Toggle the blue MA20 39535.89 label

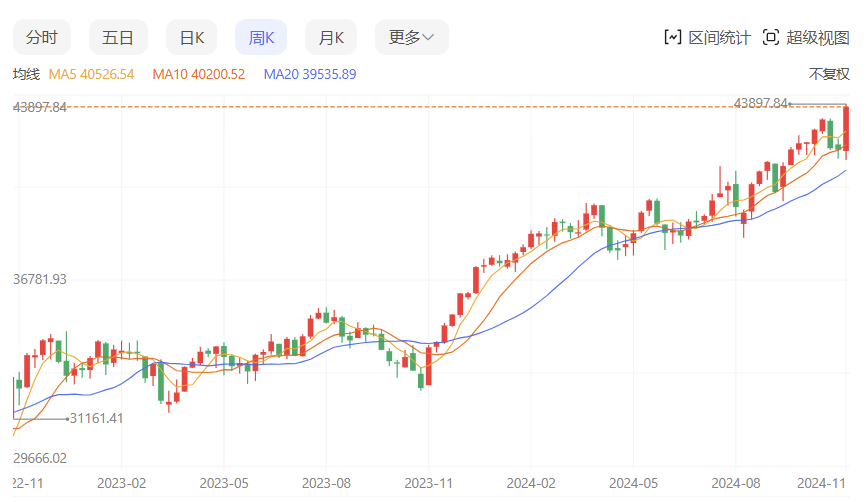[x=309, y=74]
